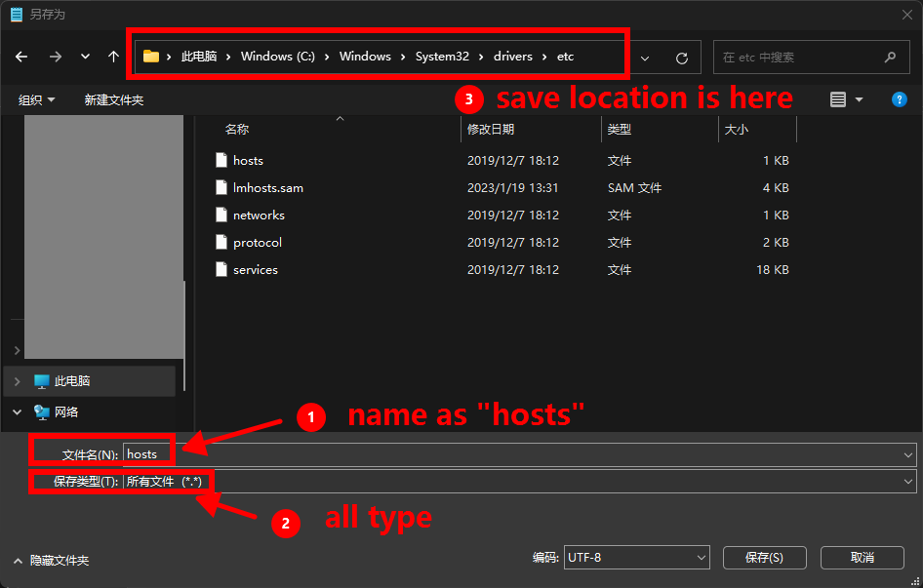Click the file name input field
This screenshot has width=923, height=588.
click(517, 453)
